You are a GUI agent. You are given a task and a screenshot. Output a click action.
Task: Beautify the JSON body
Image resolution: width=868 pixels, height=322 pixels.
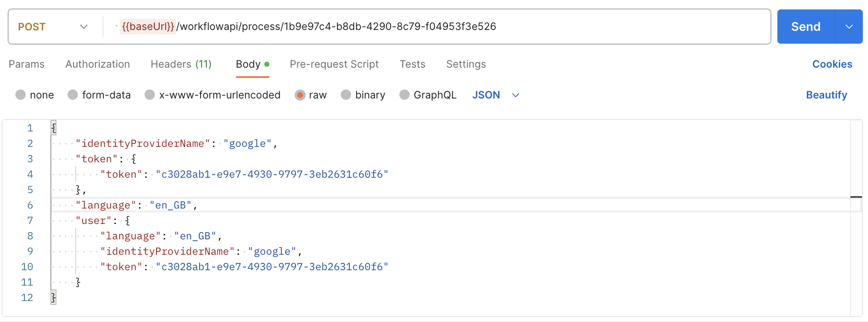click(x=826, y=95)
